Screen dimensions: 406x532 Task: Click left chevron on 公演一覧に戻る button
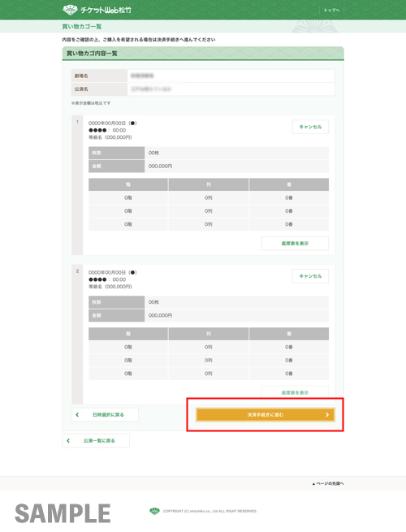pyautogui.click(x=68, y=441)
